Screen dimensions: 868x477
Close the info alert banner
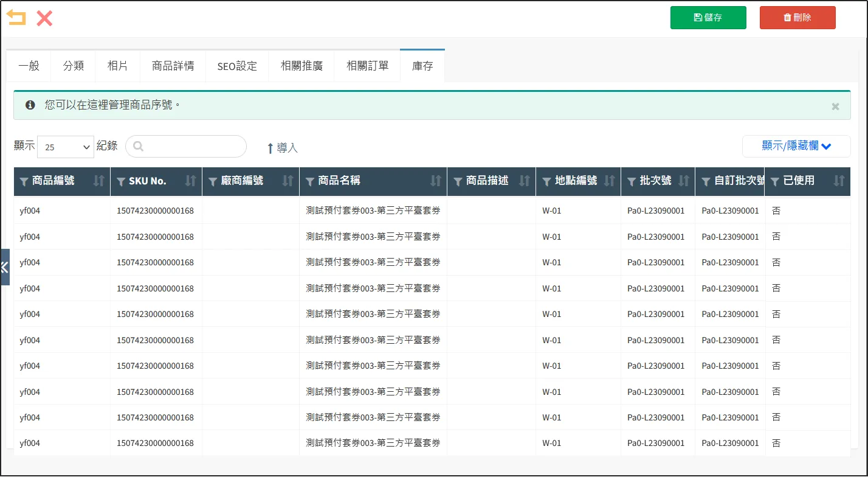pyautogui.click(x=835, y=106)
